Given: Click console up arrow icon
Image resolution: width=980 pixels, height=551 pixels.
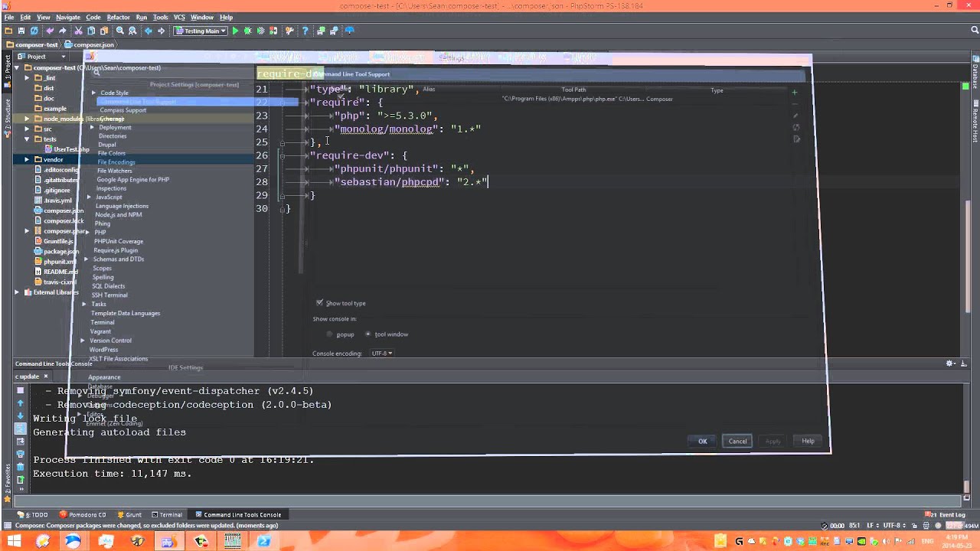Looking at the screenshot, I should click(x=21, y=403).
